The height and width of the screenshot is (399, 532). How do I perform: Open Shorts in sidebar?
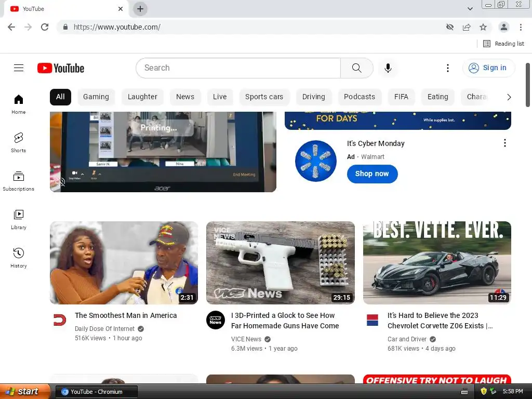click(18, 142)
